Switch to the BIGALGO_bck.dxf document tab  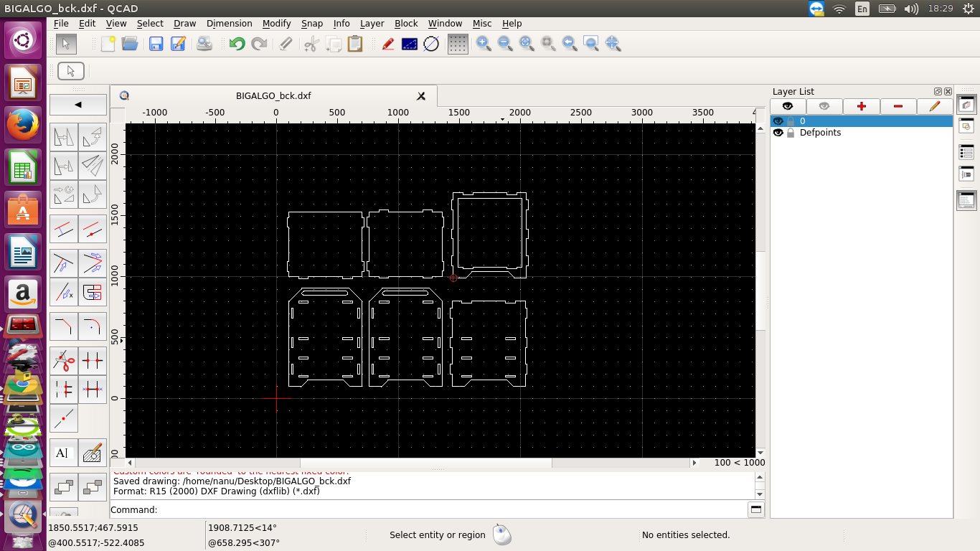point(273,95)
